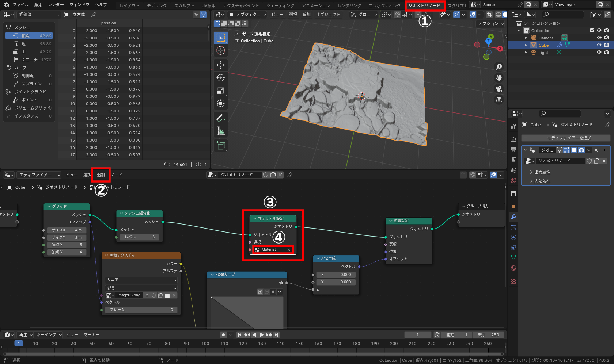Remove the geometry nodes modifier with X
The height and width of the screenshot is (364, 614).
click(596, 150)
